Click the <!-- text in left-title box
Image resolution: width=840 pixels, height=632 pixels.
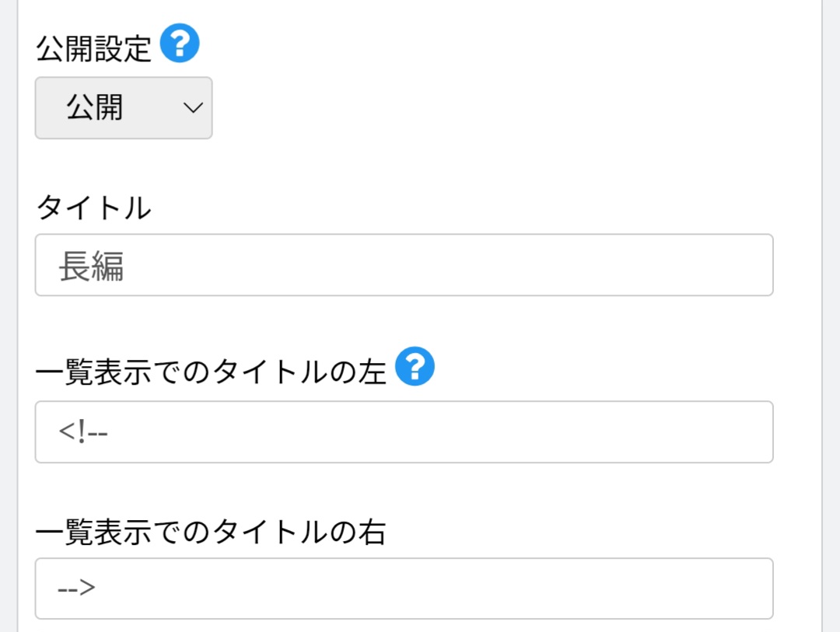(x=82, y=432)
